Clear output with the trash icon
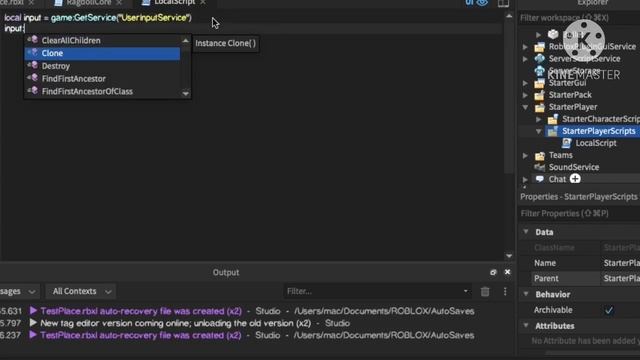Screen dimensions: 640x360 [485, 291]
